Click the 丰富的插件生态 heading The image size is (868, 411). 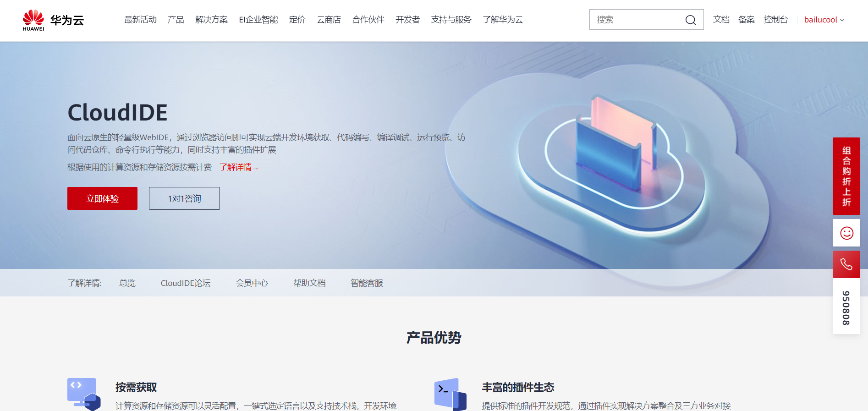[x=518, y=388]
